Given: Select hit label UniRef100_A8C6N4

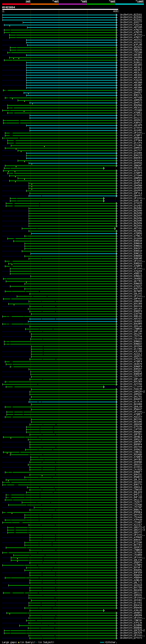Looking at the screenshot, I should (131, 88).
